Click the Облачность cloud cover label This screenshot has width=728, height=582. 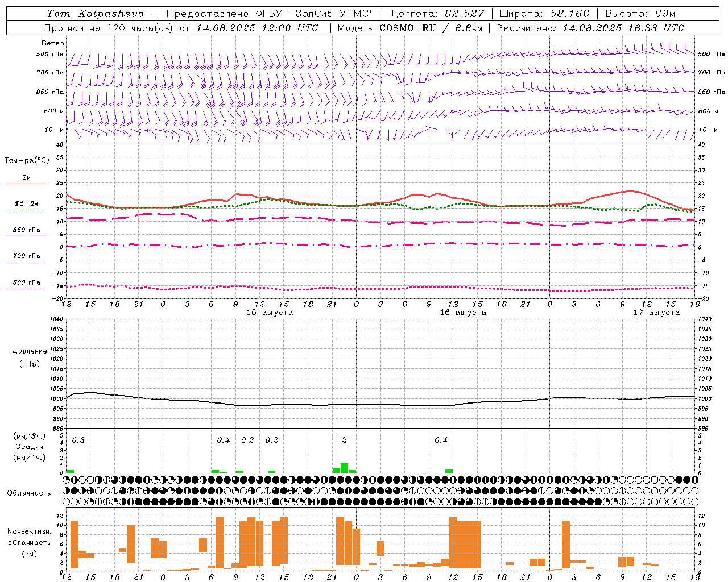[x=29, y=493]
